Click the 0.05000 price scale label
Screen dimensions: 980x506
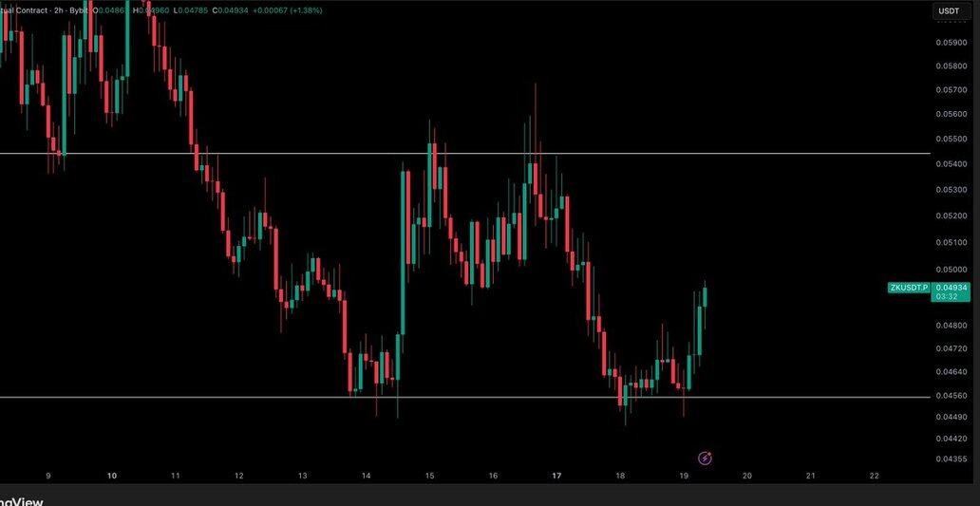pyautogui.click(x=951, y=270)
